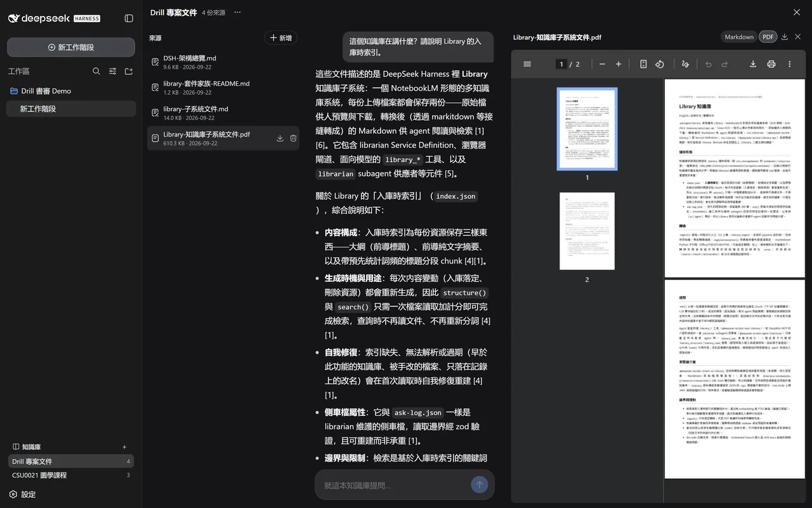
Task: Collapse the left sidebar panel icon
Action: [129, 18]
